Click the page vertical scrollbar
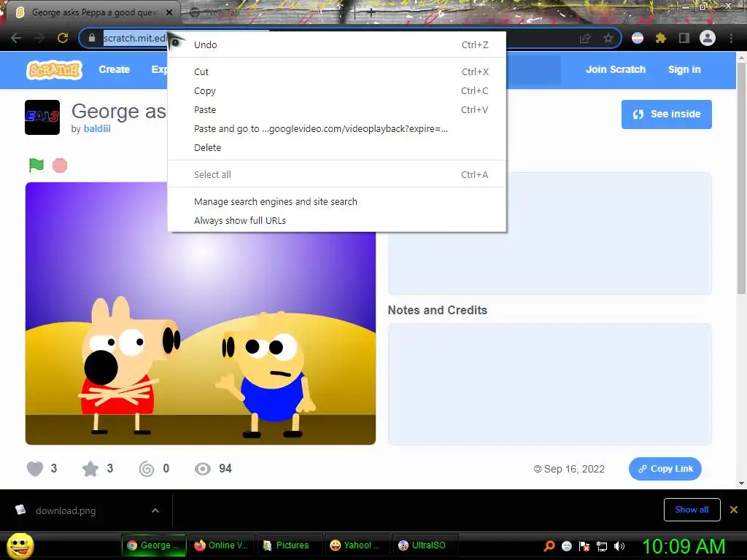The width and height of the screenshot is (747, 560). pyautogui.click(x=741, y=179)
